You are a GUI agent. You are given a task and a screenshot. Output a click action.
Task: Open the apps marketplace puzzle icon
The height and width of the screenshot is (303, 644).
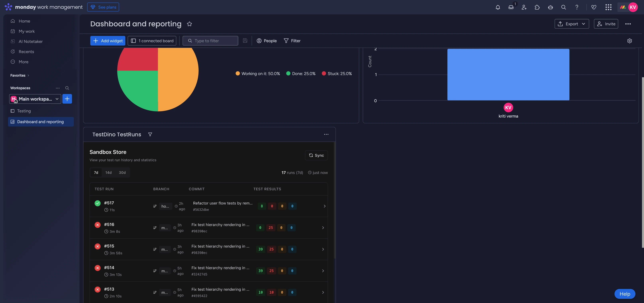(537, 7)
